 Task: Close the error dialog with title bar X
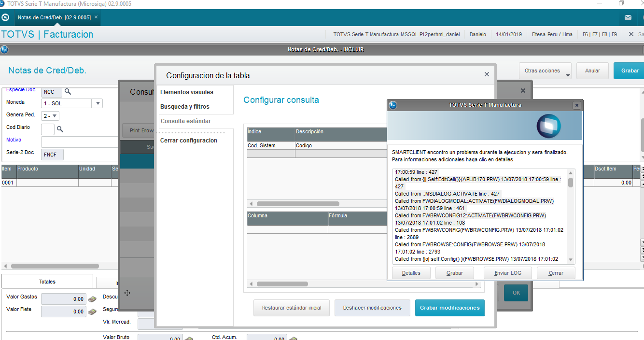[x=576, y=105]
